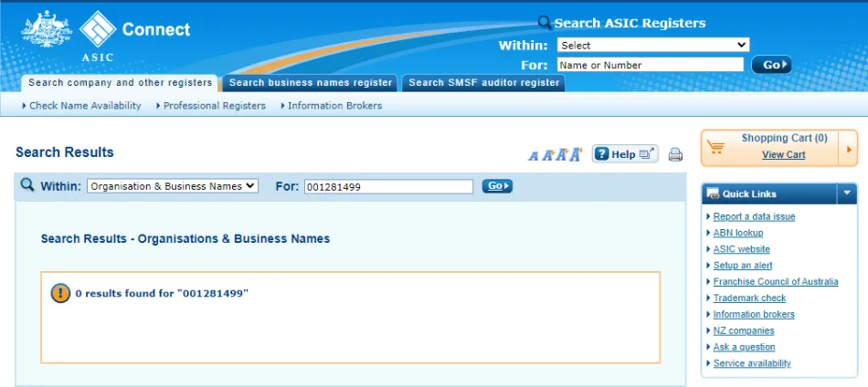This screenshot has width=868, height=387.
Task: Click the Search Results heading
Action: click(x=65, y=152)
